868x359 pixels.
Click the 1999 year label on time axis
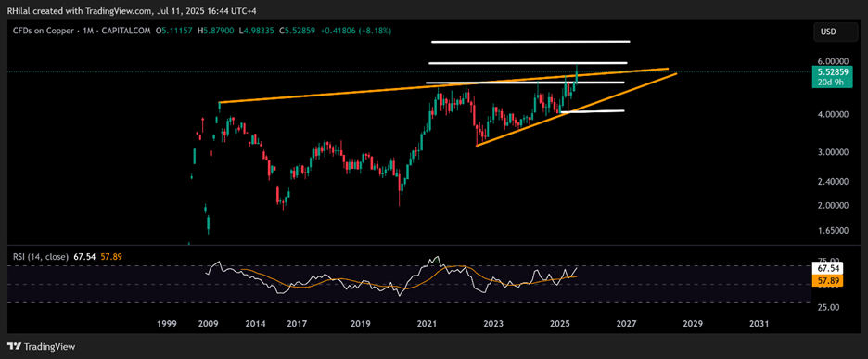[167, 323]
